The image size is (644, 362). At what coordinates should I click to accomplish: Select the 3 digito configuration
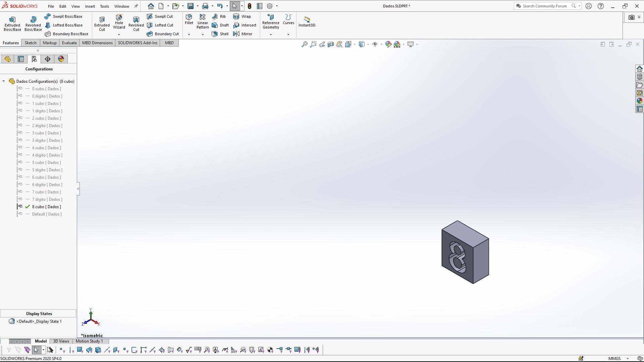(47, 140)
